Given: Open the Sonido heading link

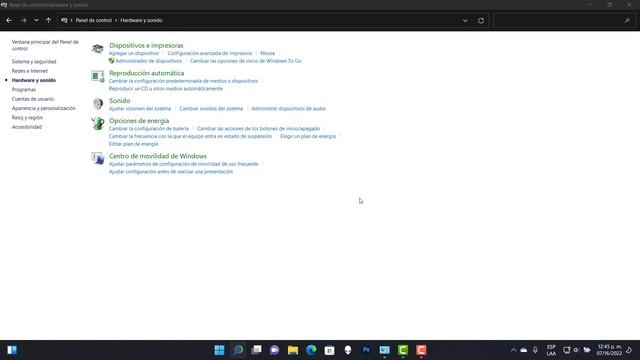Looking at the screenshot, I should pyautogui.click(x=120, y=100).
